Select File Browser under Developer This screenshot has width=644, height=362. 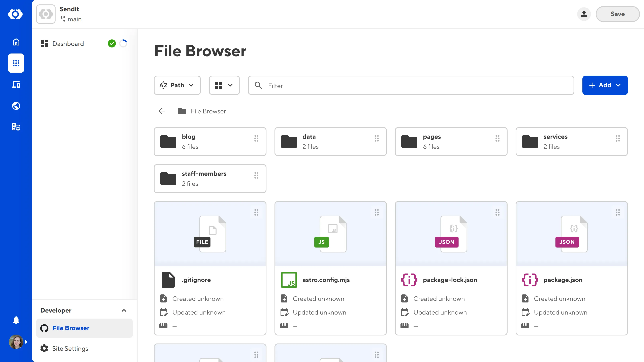coord(70,328)
